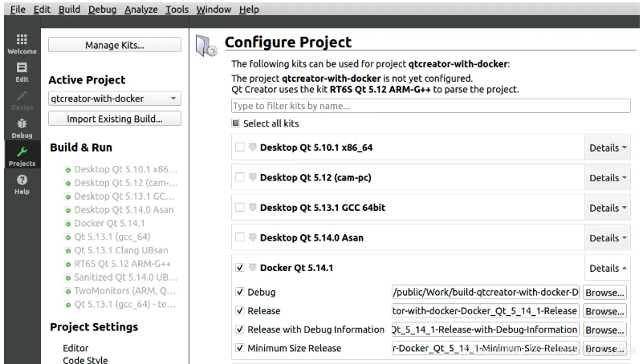Enable Desktop Qt 5.13.1 GCC 64bit checkbox

pyautogui.click(x=240, y=207)
